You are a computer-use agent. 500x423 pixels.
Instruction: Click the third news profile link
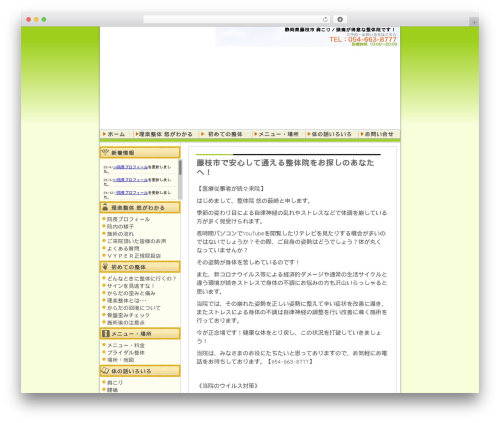131,193
